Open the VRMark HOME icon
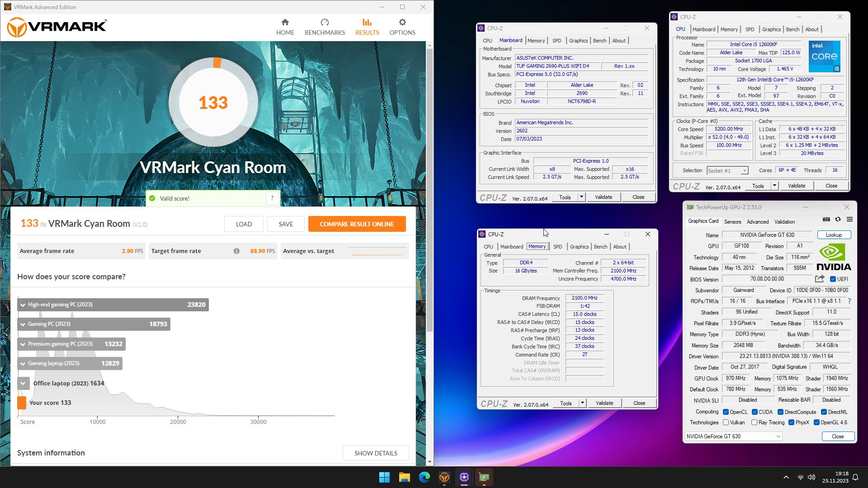This screenshot has width=868, height=488. [x=285, y=22]
